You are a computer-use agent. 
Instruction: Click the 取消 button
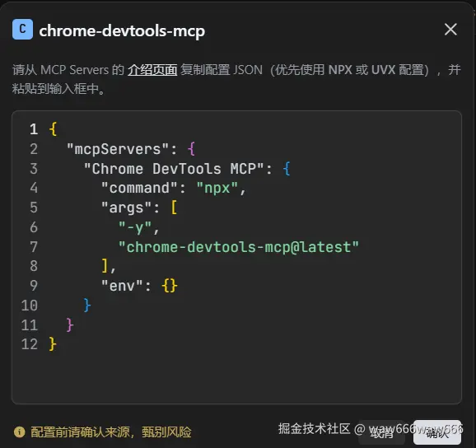(x=381, y=433)
